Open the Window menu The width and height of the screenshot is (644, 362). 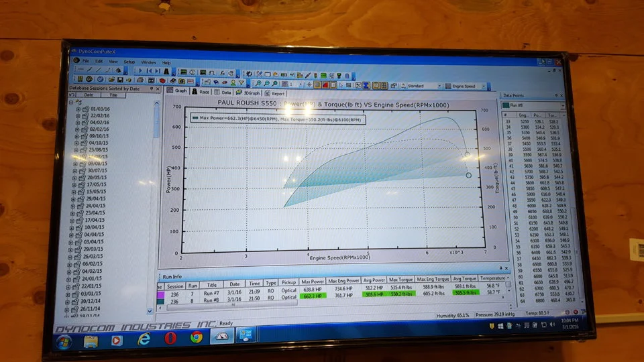coord(148,62)
